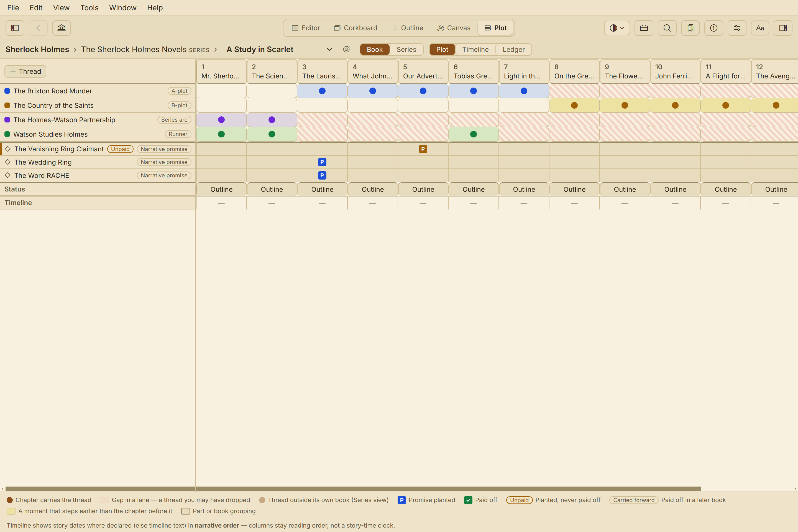
Task: Expand the A Study in Scarlet book dropdown
Action: pyautogui.click(x=329, y=49)
